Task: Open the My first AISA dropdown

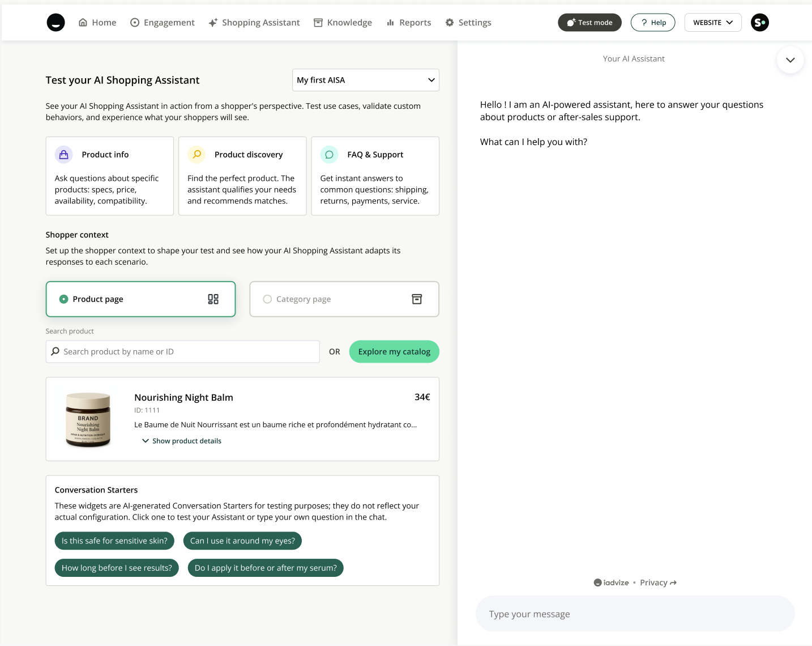Action: (365, 80)
